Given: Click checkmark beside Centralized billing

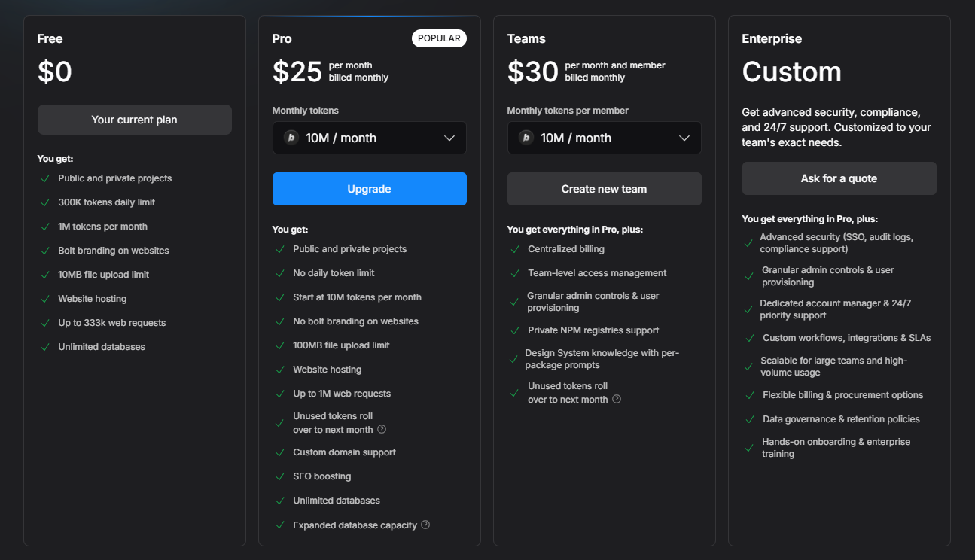Looking at the screenshot, I should pyautogui.click(x=515, y=249).
